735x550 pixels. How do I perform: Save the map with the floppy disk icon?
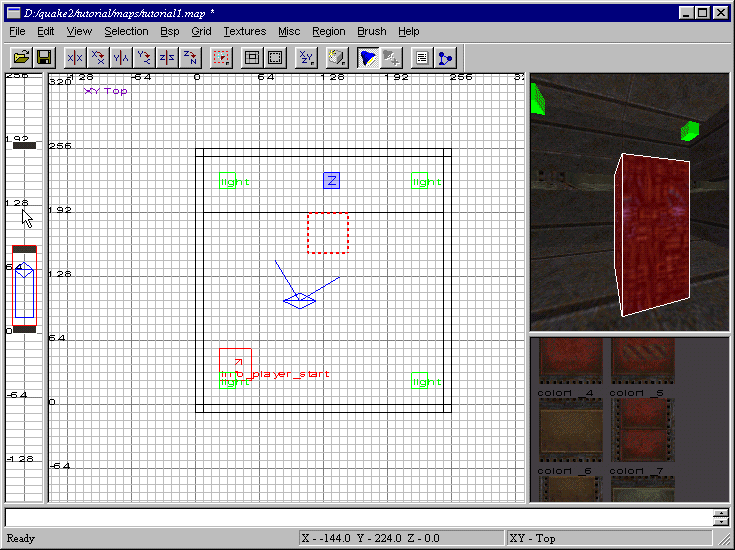point(44,58)
